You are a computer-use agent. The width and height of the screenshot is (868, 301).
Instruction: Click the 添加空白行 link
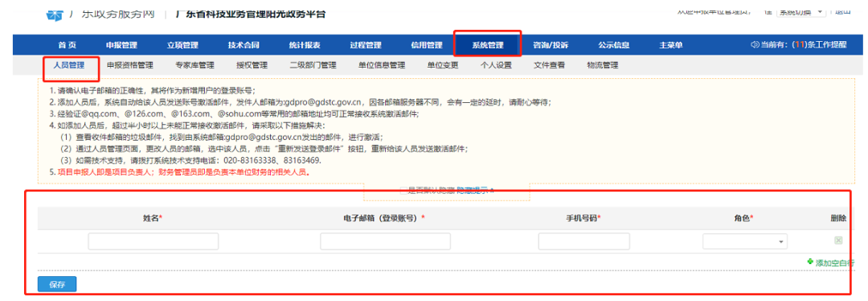point(835,262)
